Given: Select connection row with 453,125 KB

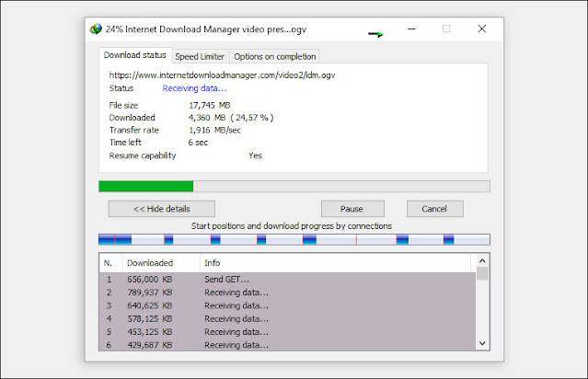Looking at the screenshot, I should pyautogui.click(x=288, y=332).
